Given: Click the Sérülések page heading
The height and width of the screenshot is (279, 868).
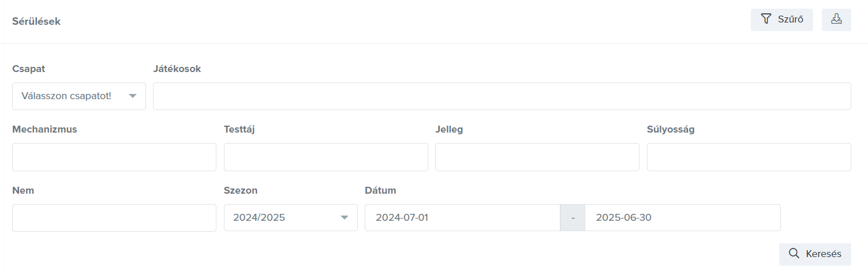Looking at the screenshot, I should pos(36,21).
